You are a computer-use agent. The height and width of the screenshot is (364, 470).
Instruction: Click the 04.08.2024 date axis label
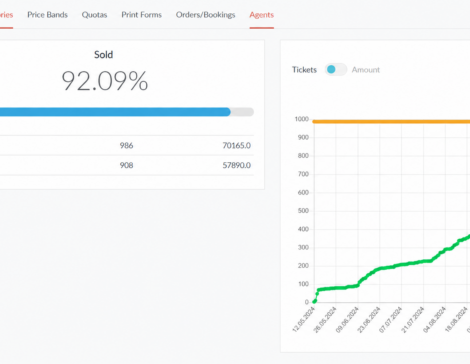point(434,319)
